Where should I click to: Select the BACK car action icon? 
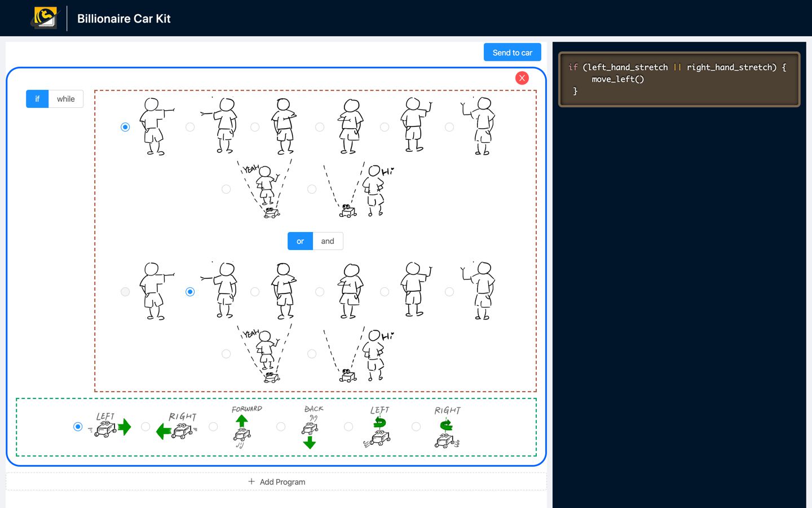point(312,427)
